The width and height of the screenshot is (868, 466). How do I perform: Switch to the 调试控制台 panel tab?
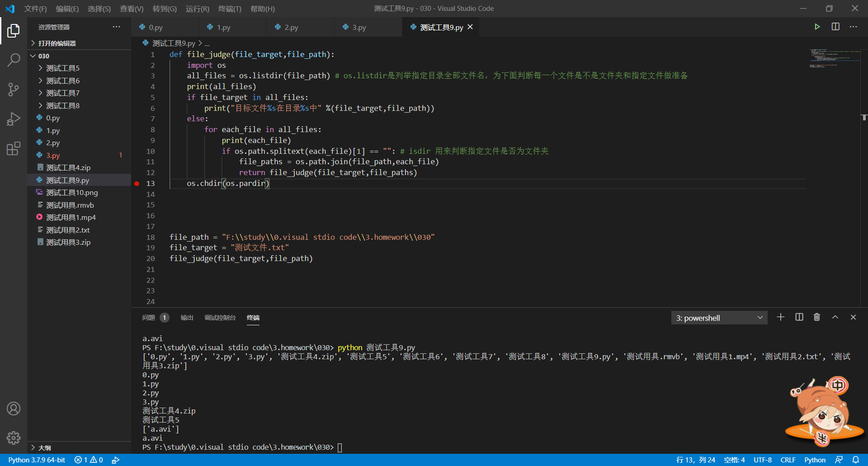pos(220,318)
